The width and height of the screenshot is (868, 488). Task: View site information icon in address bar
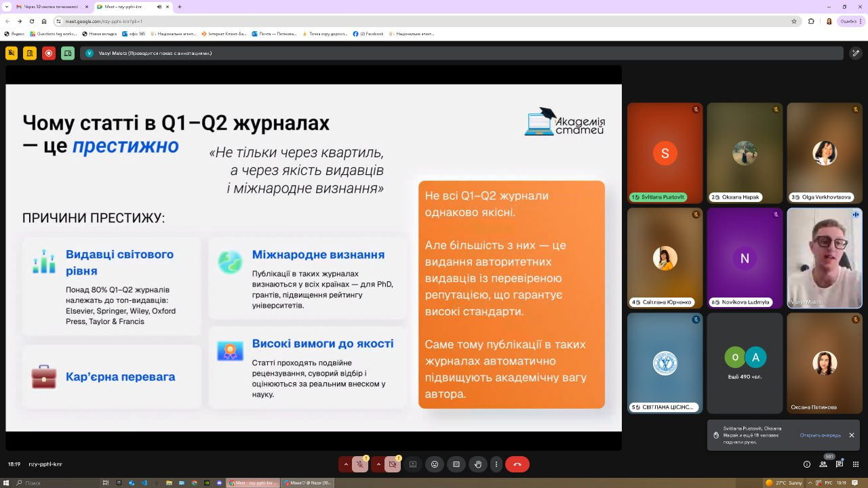pyautogui.click(x=59, y=21)
